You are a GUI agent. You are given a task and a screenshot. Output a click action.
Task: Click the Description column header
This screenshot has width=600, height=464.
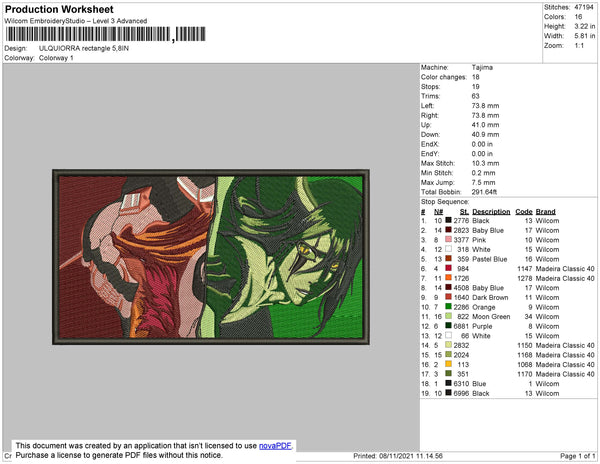[491, 212]
